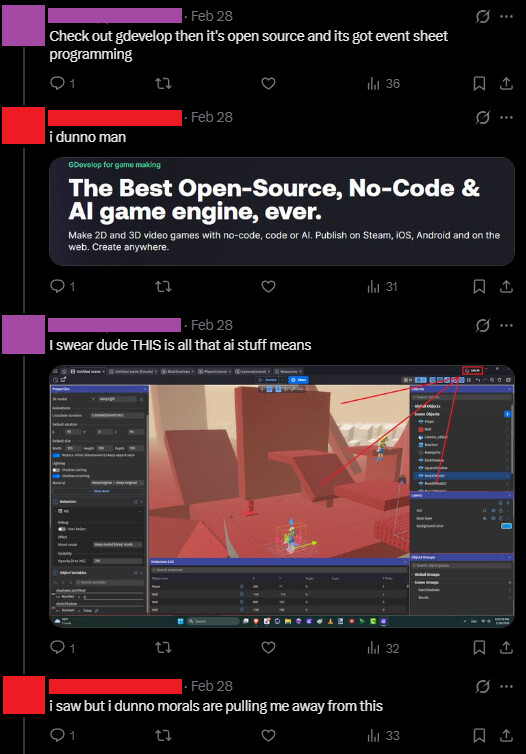Reply to the "I swear dude THIS" tweet
The width and height of the screenshot is (526, 754).
coord(57,648)
